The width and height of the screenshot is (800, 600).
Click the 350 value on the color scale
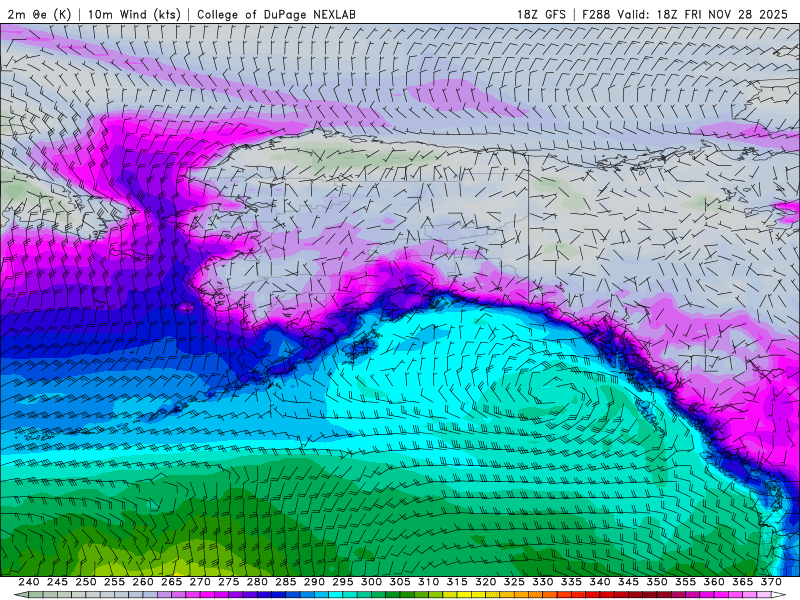tap(657, 582)
